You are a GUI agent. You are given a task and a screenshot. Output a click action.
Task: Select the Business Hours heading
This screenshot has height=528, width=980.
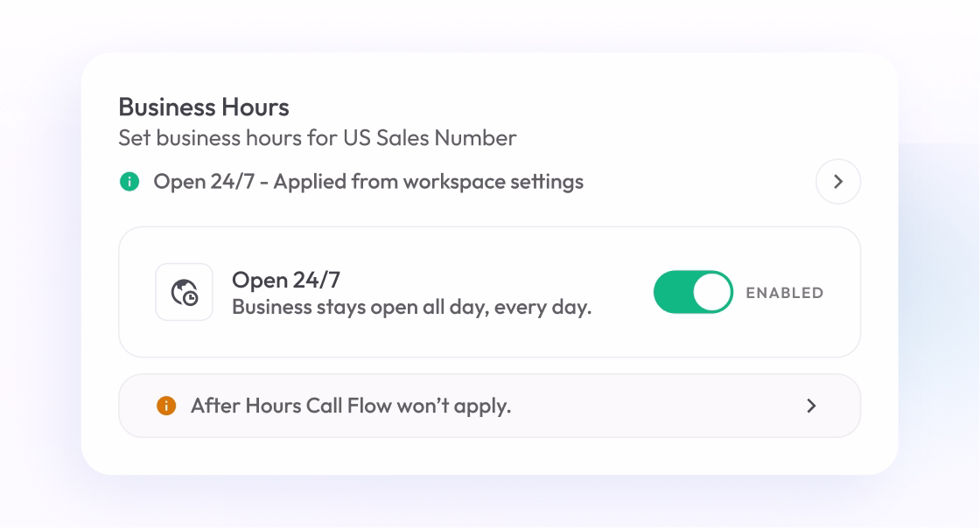pos(204,107)
